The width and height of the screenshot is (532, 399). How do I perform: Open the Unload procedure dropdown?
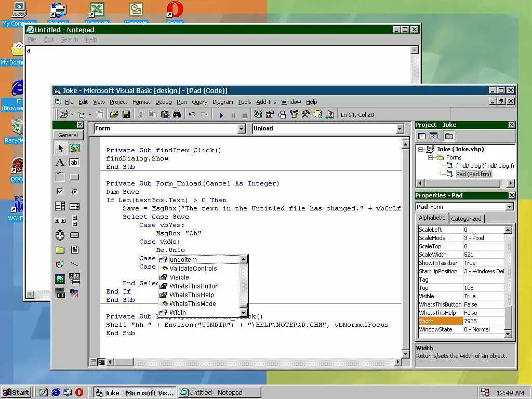coord(400,129)
